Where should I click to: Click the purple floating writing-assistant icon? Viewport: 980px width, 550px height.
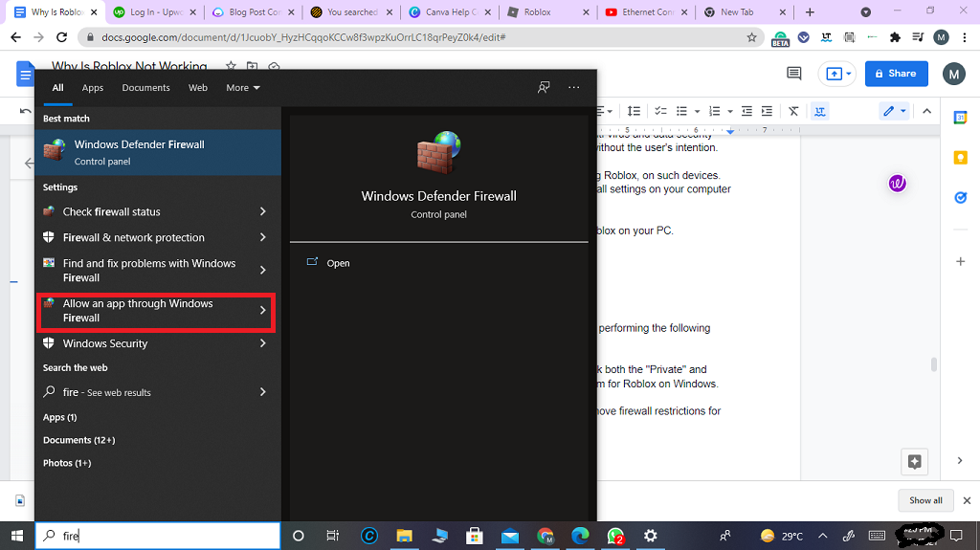point(897,184)
